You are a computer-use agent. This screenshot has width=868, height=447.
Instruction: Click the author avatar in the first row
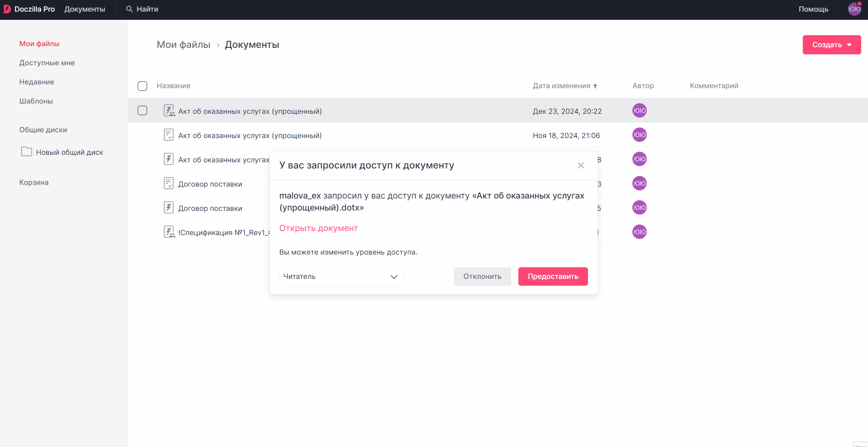pyautogui.click(x=639, y=111)
